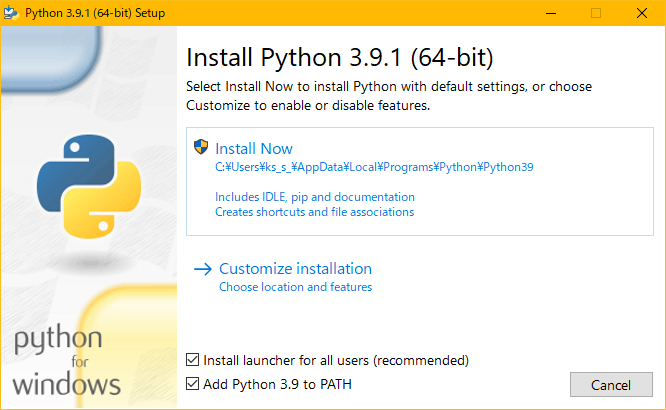Minimize the Python Setup window
Viewport: 666px width, 410px height.
tap(550, 13)
